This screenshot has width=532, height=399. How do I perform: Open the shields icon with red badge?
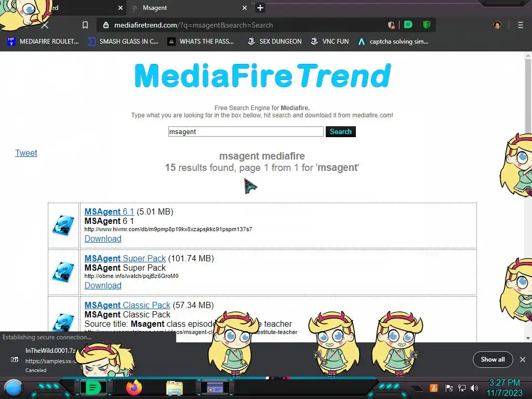(x=391, y=25)
